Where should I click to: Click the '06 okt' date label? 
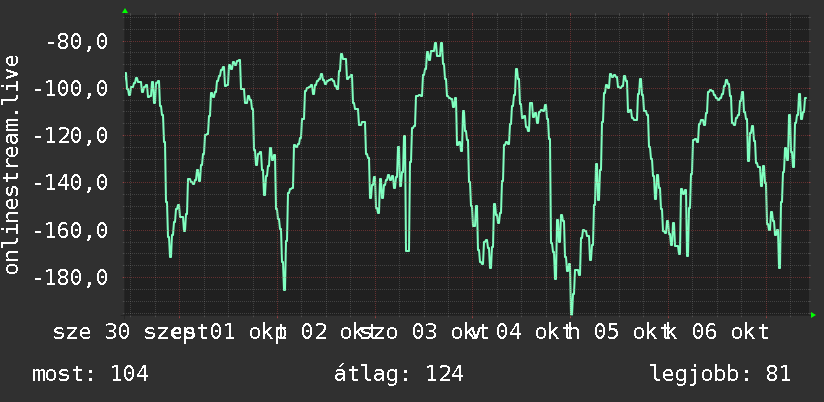[730, 332]
